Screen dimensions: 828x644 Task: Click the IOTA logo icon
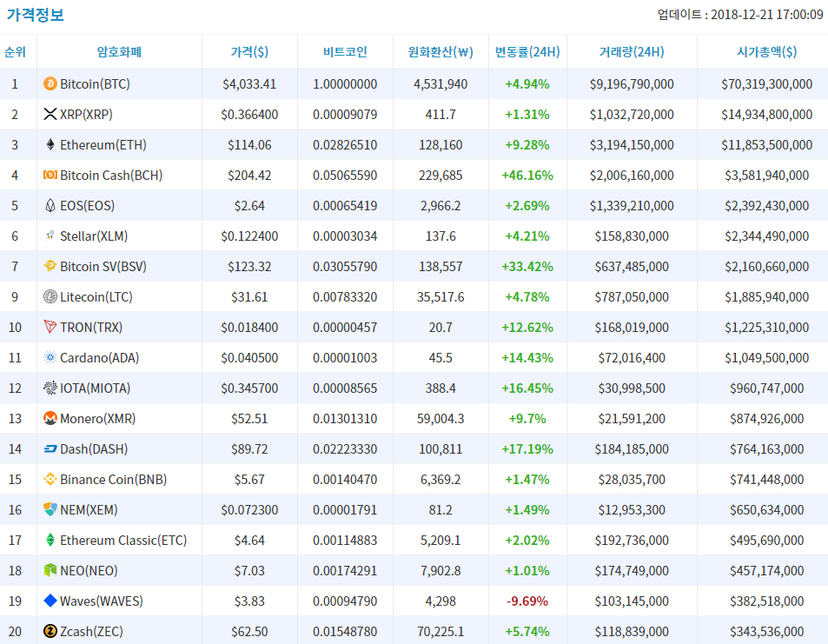[x=50, y=388]
